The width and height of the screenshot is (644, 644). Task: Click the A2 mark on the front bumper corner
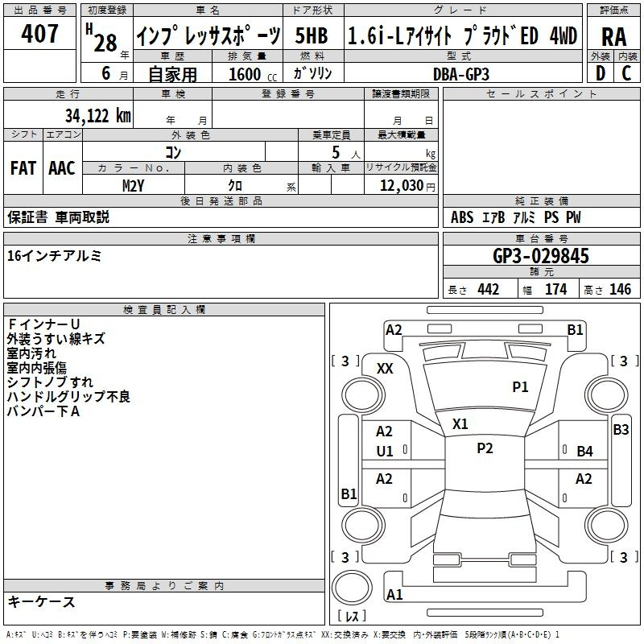[x=394, y=330]
